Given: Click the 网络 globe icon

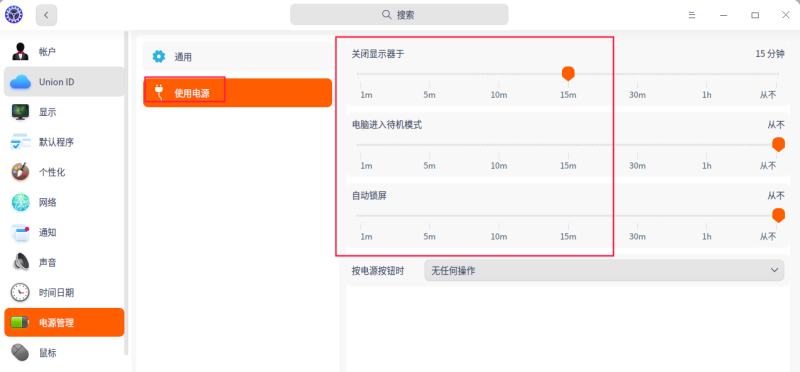Looking at the screenshot, I should pyautogui.click(x=20, y=202).
